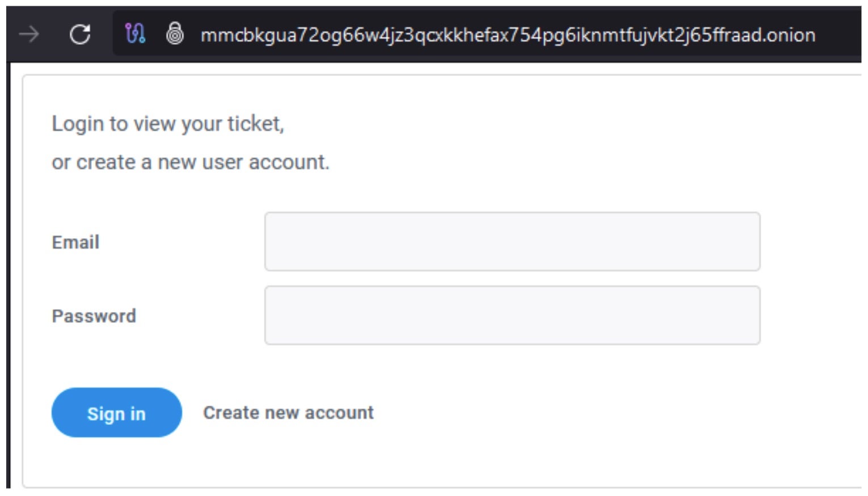Click into the Email input field

(x=512, y=242)
